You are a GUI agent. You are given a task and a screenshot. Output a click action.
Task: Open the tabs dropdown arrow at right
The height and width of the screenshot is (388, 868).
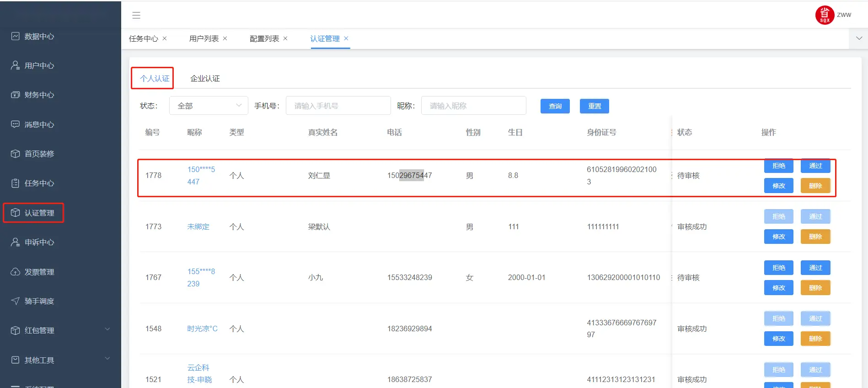pyautogui.click(x=859, y=38)
